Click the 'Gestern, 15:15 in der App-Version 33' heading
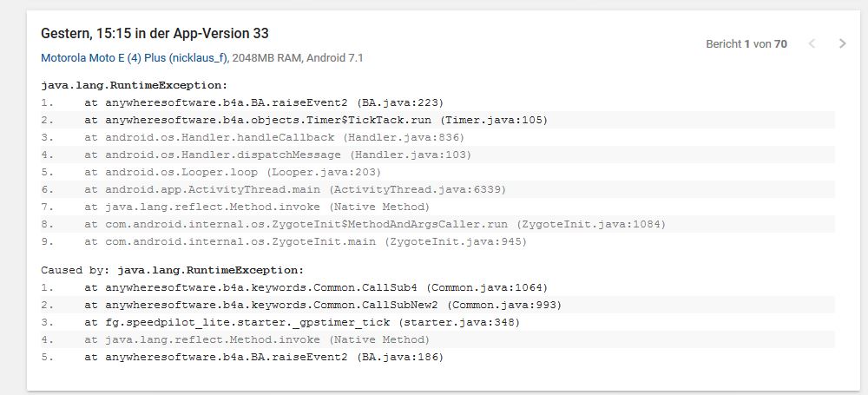 click(x=155, y=33)
